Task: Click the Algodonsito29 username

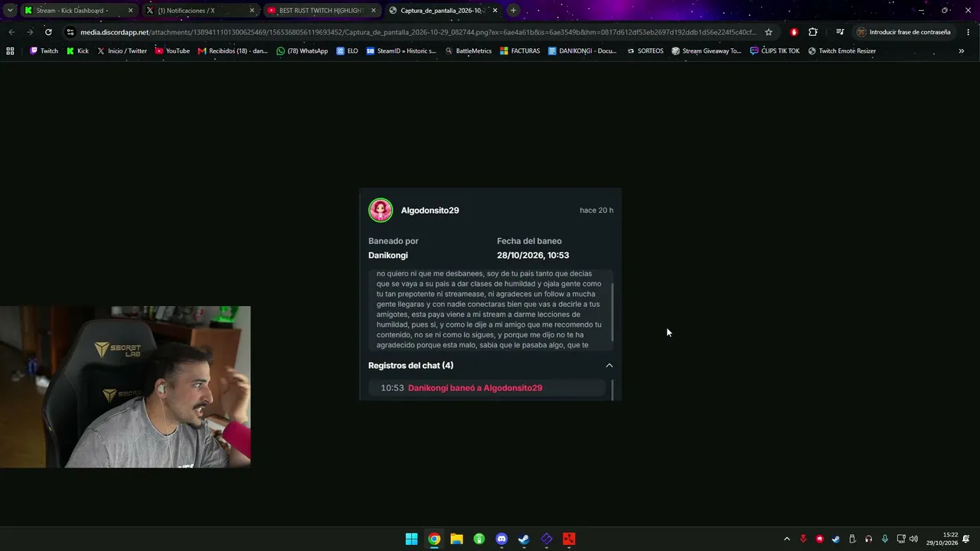Action: [x=430, y=210]
